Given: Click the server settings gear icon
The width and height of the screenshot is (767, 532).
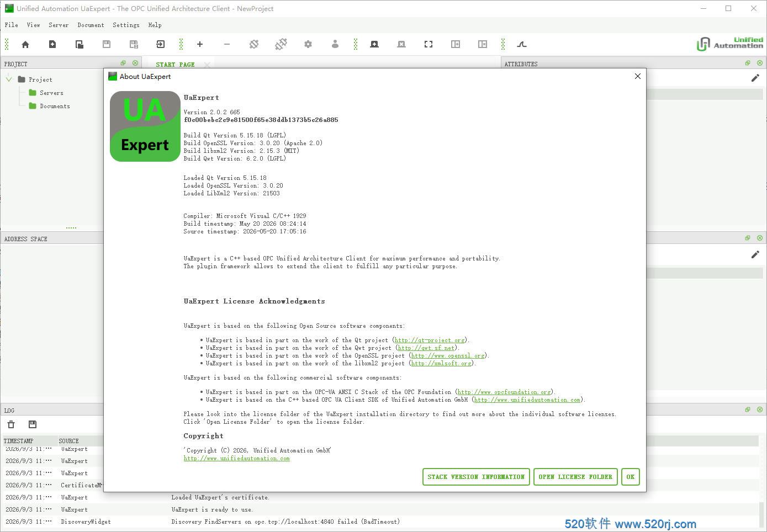Looking at the screenshot, I should [x=308, y=44].
